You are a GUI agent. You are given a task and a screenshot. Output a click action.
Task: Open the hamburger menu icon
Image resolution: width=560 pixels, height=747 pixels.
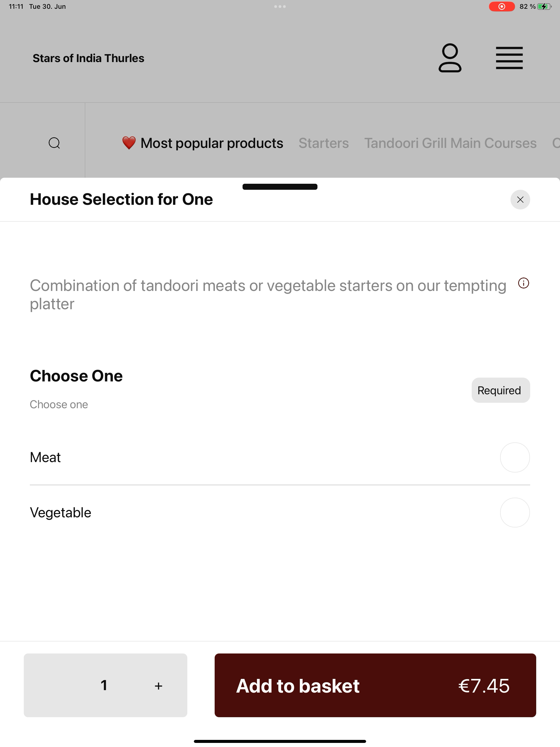coord(509,58)
